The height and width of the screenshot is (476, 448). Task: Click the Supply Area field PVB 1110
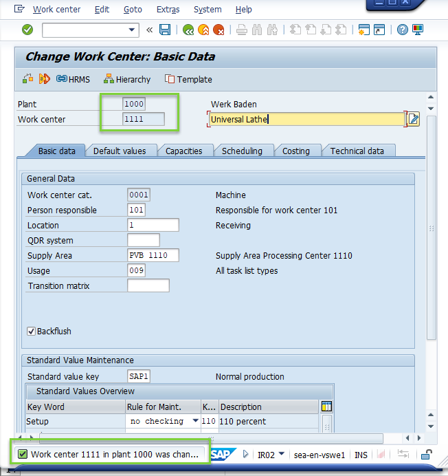pos(153,255)
